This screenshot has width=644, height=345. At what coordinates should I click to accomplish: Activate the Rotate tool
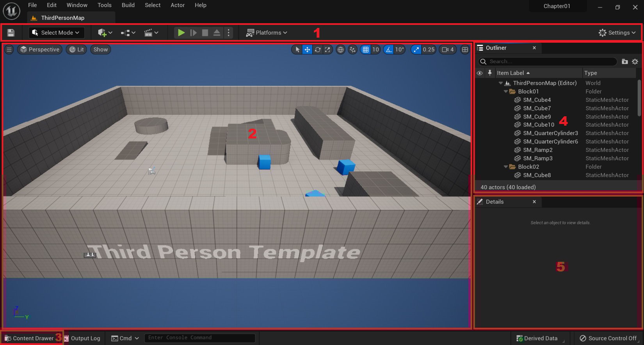tap(318, 50)
